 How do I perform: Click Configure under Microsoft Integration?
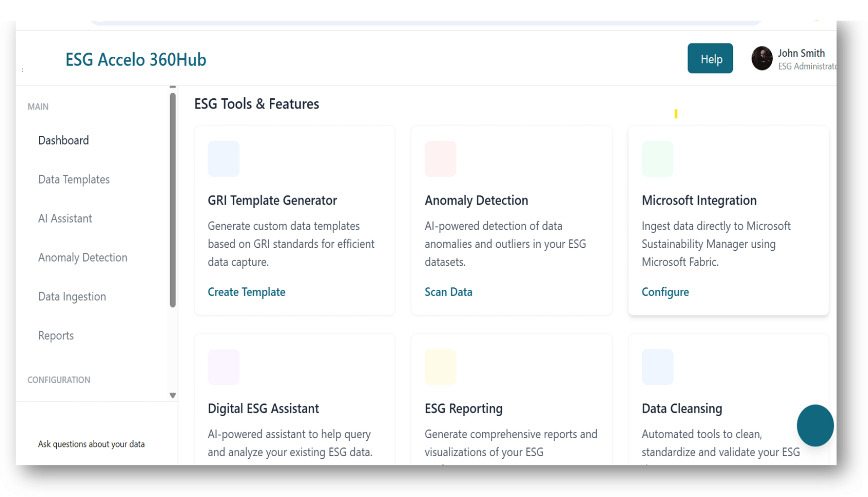coord(665,292)
